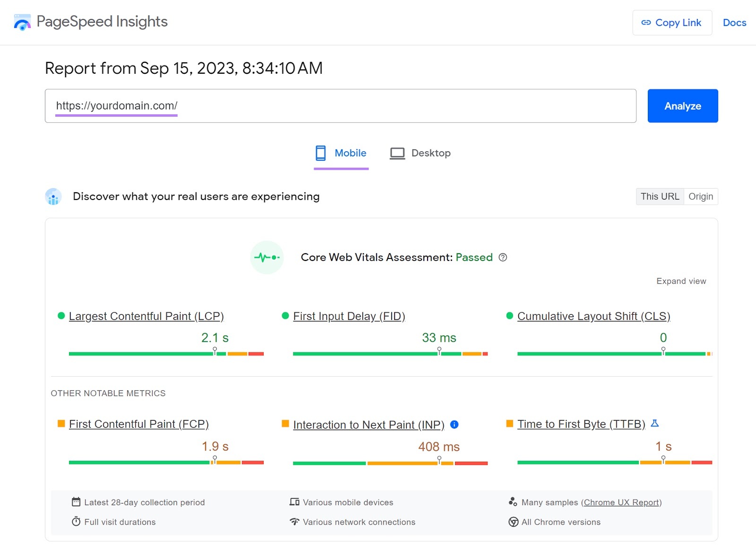756x551 pixels.
Task: Click the TTFB value 1 s
Action: click(x=663, y=446)
